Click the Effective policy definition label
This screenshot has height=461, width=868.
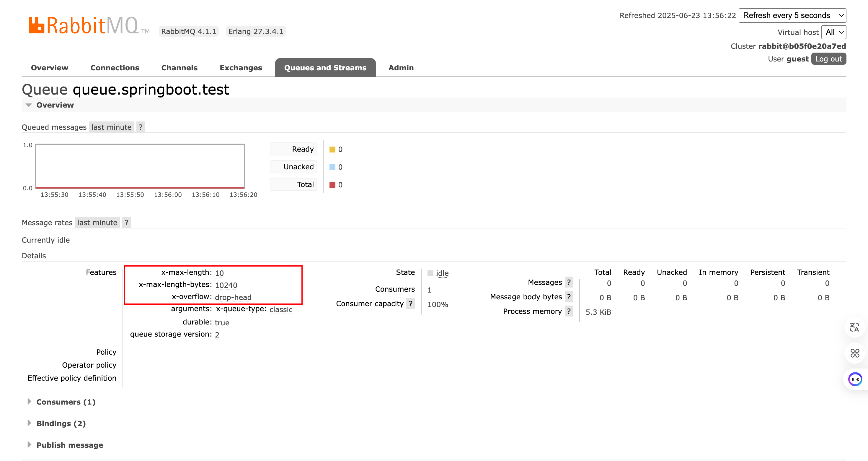72,378
